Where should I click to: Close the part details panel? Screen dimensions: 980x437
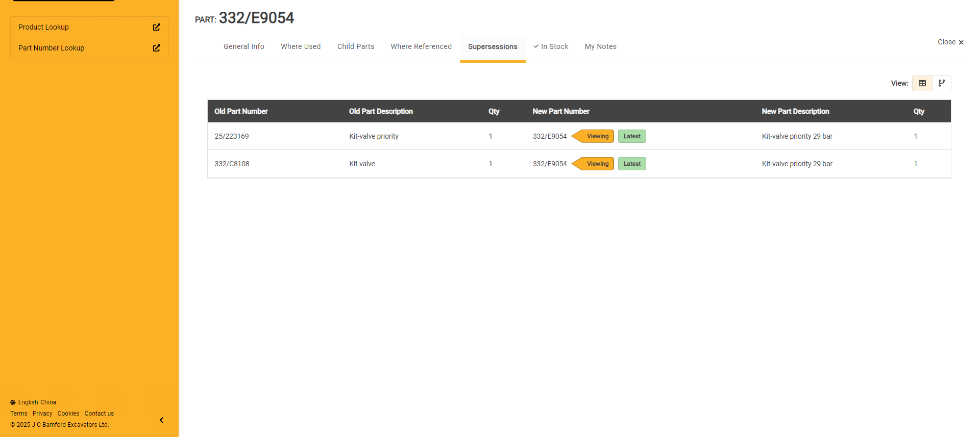tap(950, 42)
